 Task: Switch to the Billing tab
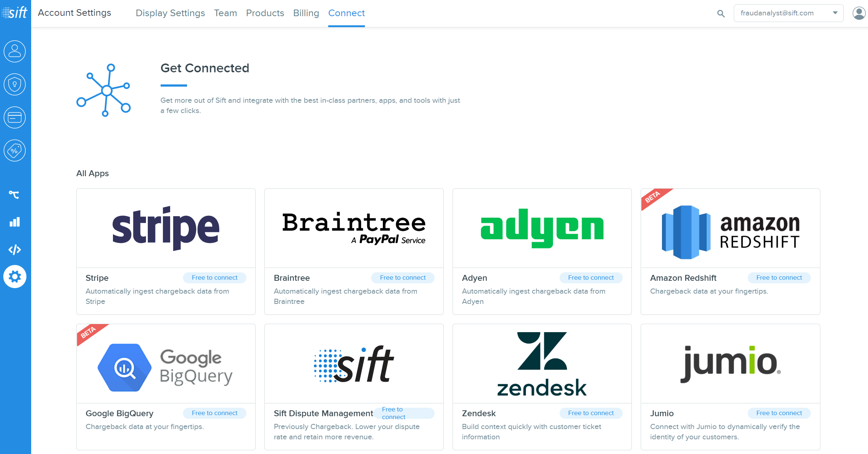(305, 12)
